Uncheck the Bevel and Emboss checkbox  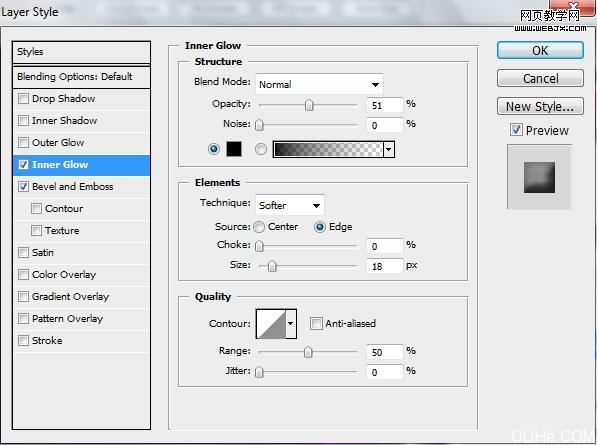click(24, 187)
